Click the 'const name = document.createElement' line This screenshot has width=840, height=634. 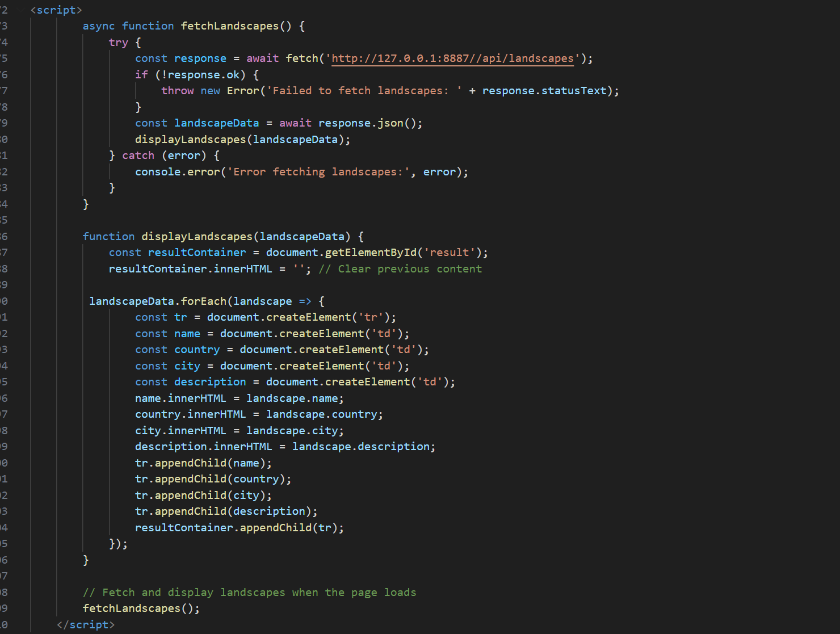(x=272, y=334)
